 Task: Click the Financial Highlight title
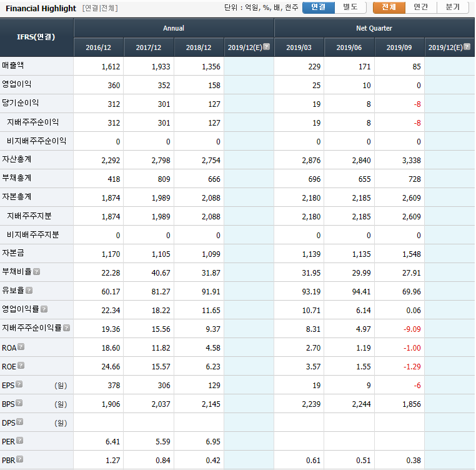(41, 9)
